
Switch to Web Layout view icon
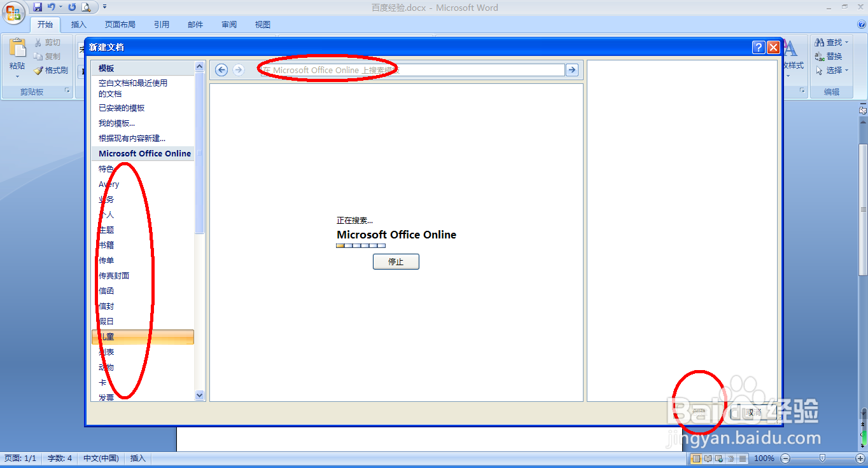pyautogui.click(x=719, y=458)
